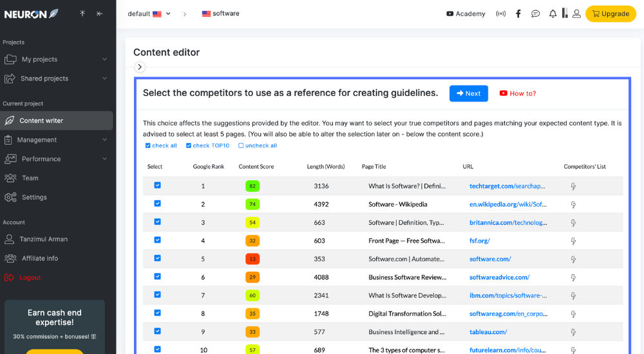Expand the Shared projects menu
This screenshot has height=354, width=644.
[x=56, y=79]
